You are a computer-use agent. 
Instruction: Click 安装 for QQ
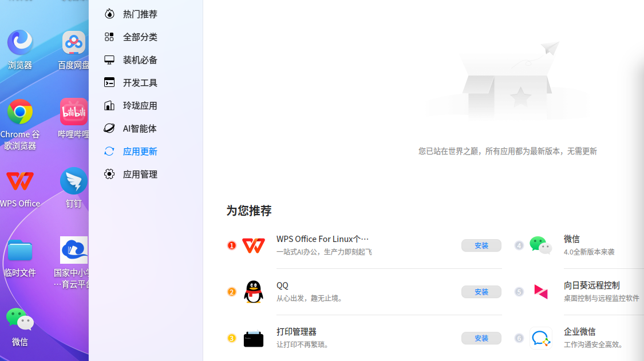481,292
